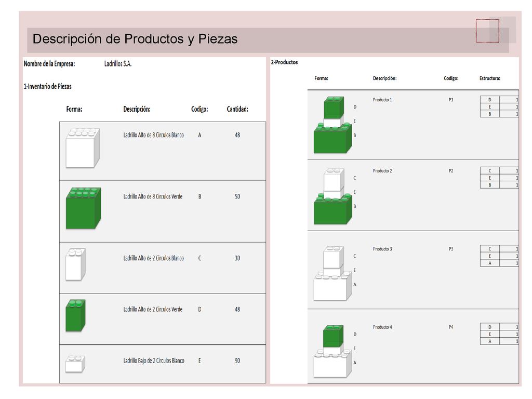This screenshot has width=532, height=399.
Task: Click product code 'P3'
Action: pyautogui.click(x=451, y=249)
